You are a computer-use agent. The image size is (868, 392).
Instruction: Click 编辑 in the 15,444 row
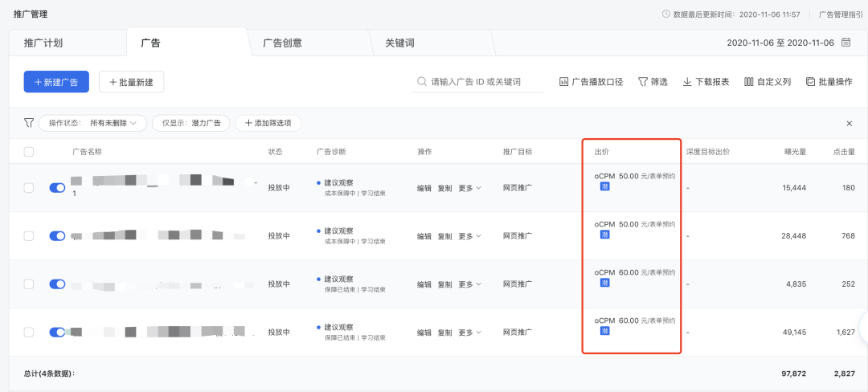click(424, 188)
